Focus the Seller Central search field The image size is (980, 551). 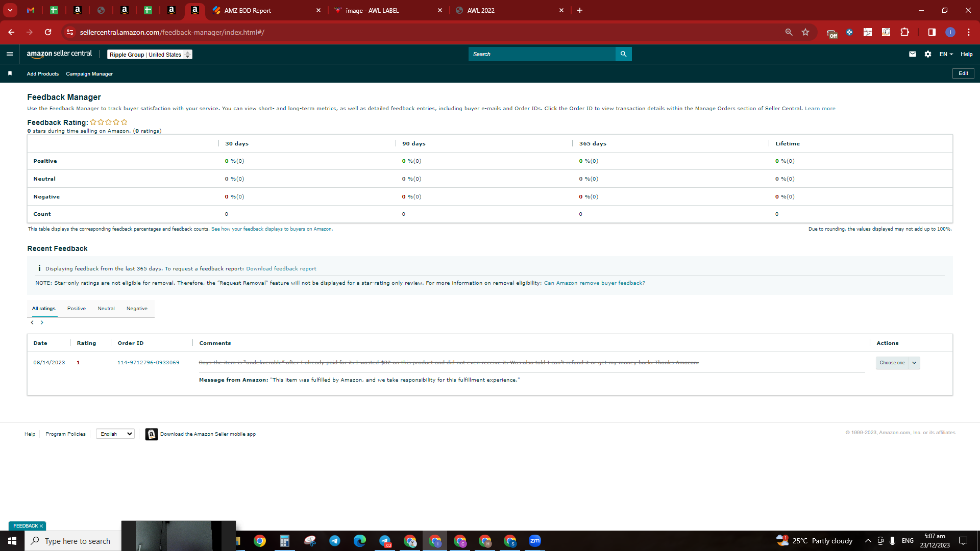coord(542,54)
